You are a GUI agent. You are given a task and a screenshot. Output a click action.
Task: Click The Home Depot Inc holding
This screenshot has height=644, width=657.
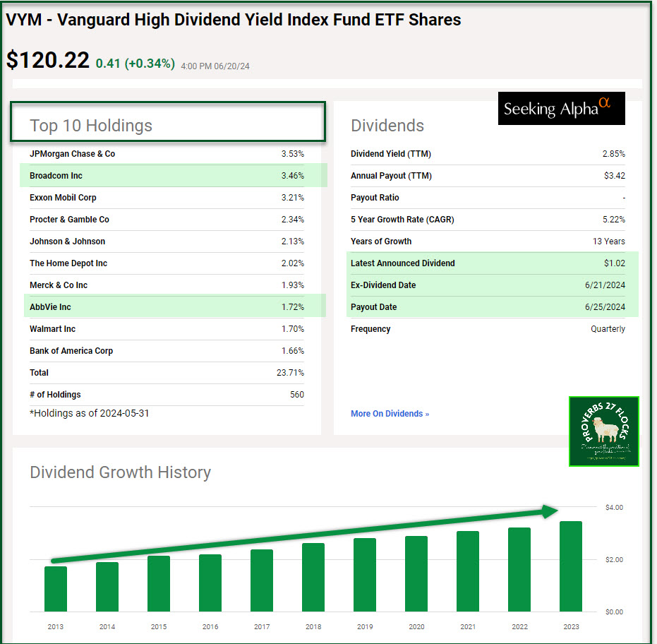[68, 263]
